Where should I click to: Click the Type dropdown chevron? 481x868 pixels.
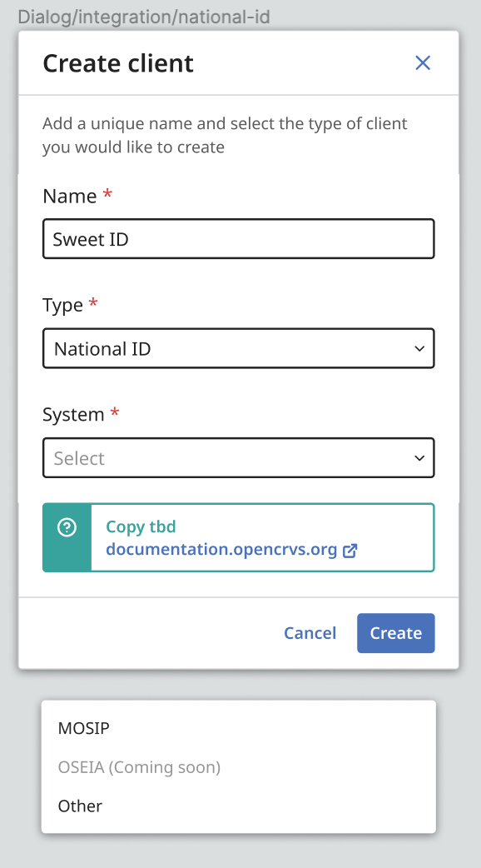coord(419,348)
